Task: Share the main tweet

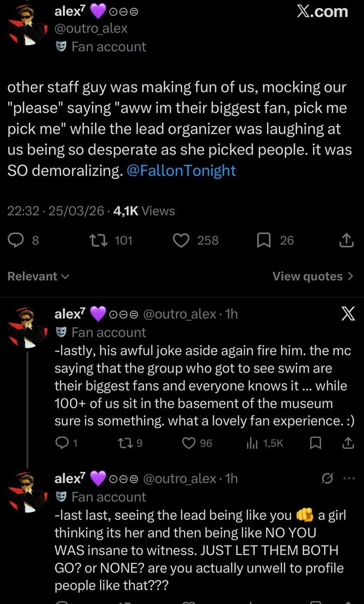Action: pos(346,241)
